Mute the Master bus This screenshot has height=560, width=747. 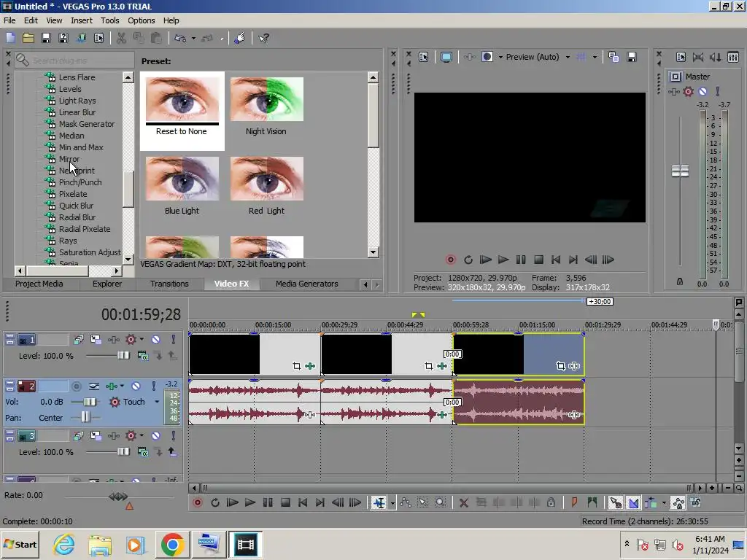click(x=703, y=91)
